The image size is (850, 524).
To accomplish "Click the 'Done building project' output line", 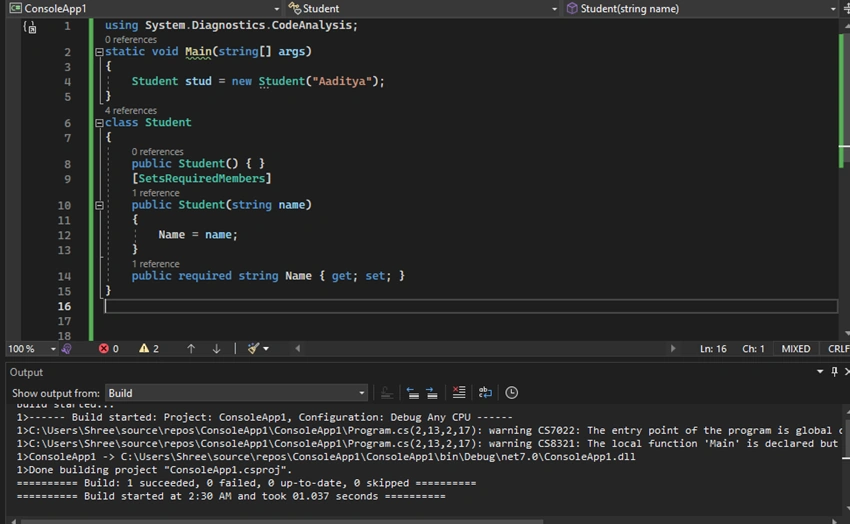I will [x=154, y=470].
